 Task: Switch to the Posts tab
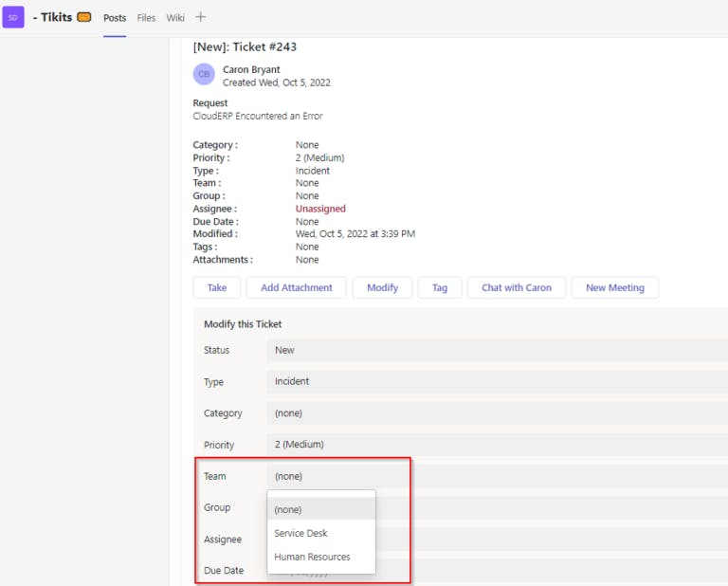pyautogui.click(x=115, y=18)
